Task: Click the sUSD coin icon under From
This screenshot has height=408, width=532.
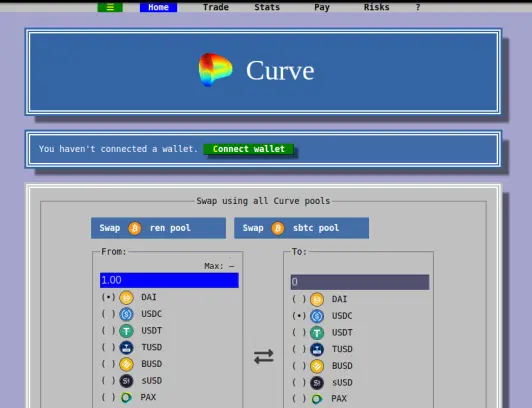Action: [x=126, y=381]
